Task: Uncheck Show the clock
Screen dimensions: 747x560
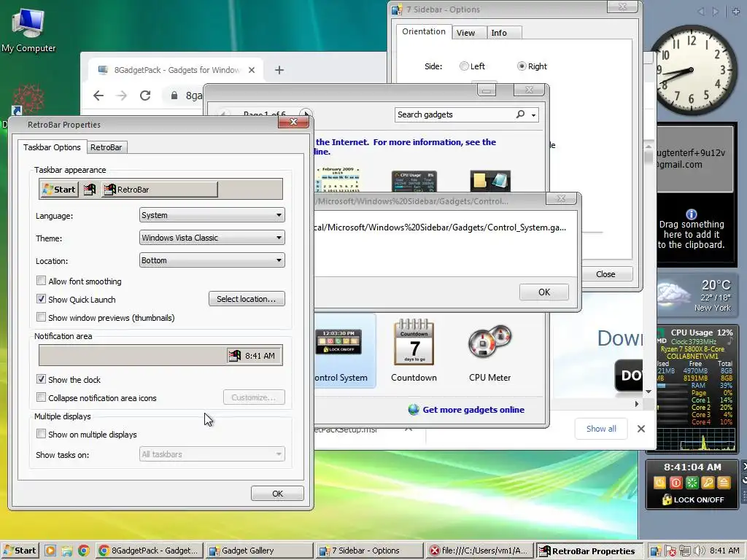Action: click(42, 379)
